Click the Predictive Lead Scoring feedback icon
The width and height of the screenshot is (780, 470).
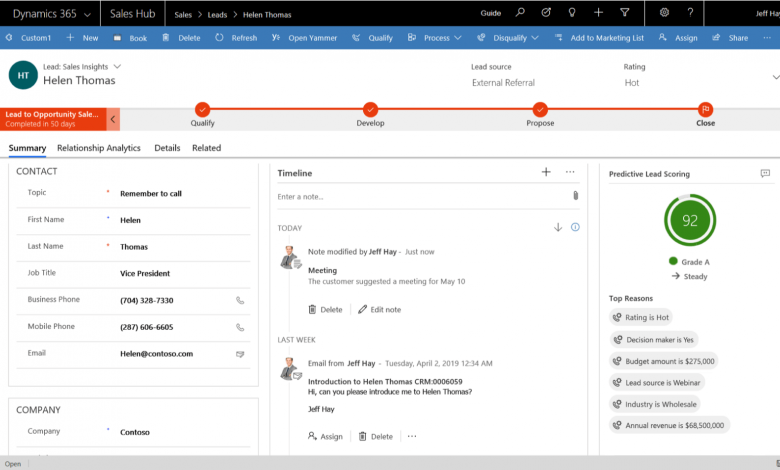[x=765, y=174]
